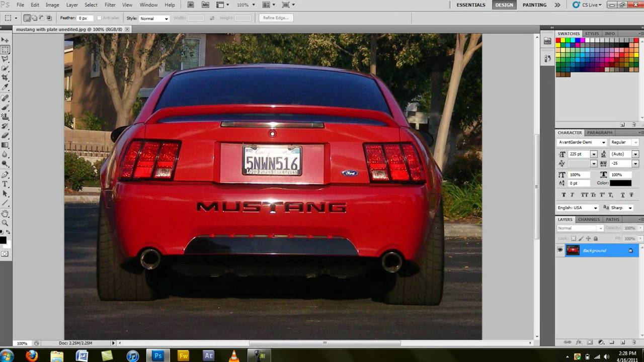Select the Path Selection tool

5,194
